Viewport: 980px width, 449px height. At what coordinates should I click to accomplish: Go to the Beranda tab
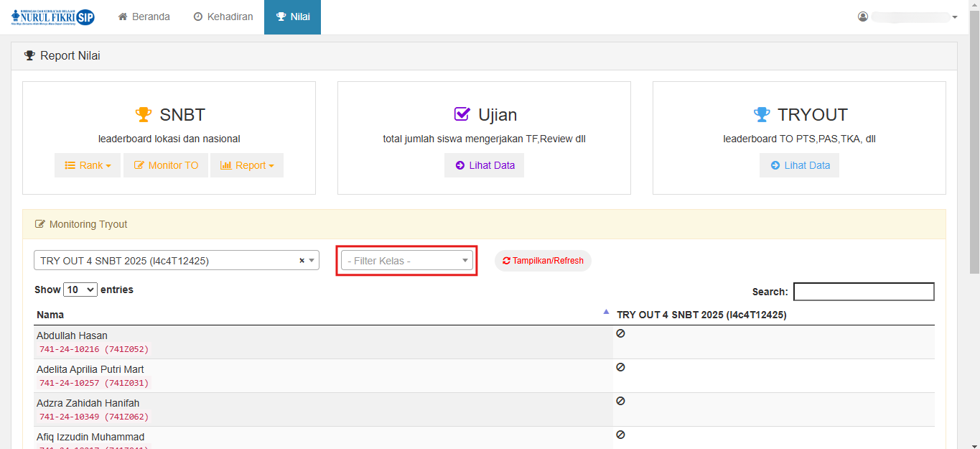pyautogui.click(x=144, y=17)
